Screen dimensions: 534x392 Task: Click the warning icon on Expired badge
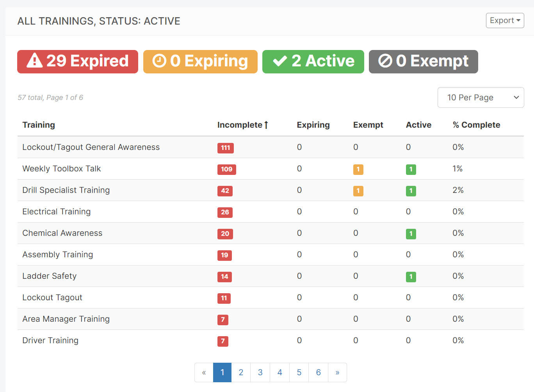point(35,61)
